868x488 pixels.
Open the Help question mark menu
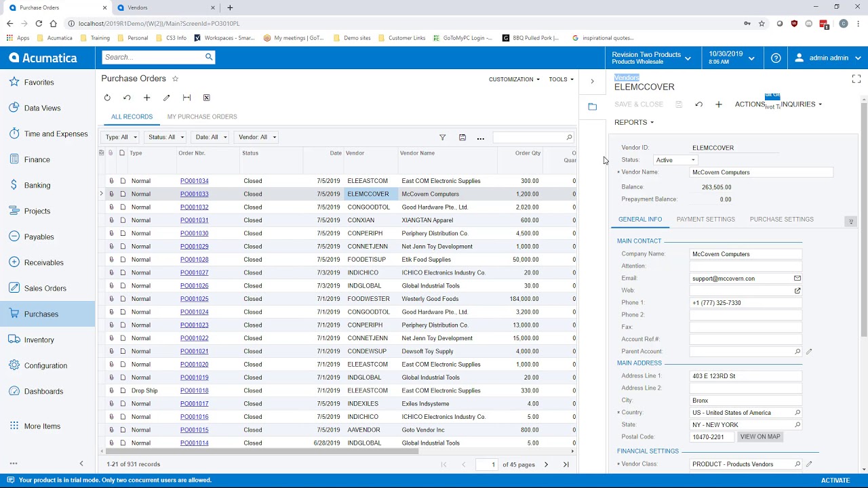point(776,58)
